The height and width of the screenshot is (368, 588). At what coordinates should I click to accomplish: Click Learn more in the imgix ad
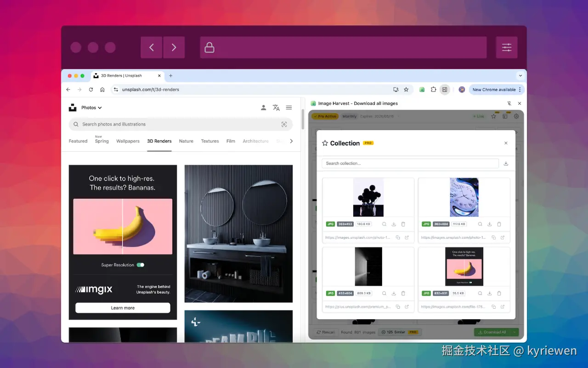coord(123,308)
